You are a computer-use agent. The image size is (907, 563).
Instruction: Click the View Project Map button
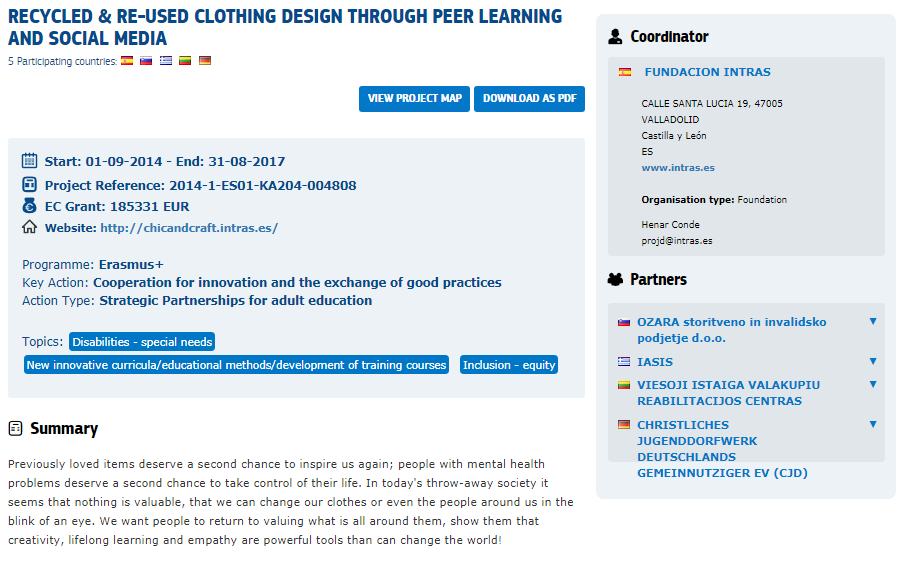[414, 99]
